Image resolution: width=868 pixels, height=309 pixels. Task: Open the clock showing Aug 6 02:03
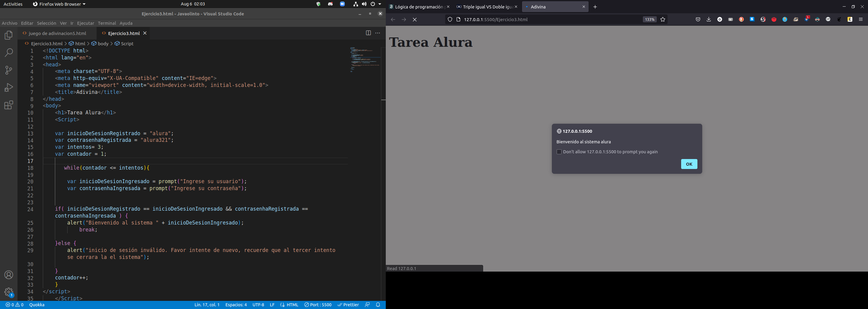tap(192, 4)
